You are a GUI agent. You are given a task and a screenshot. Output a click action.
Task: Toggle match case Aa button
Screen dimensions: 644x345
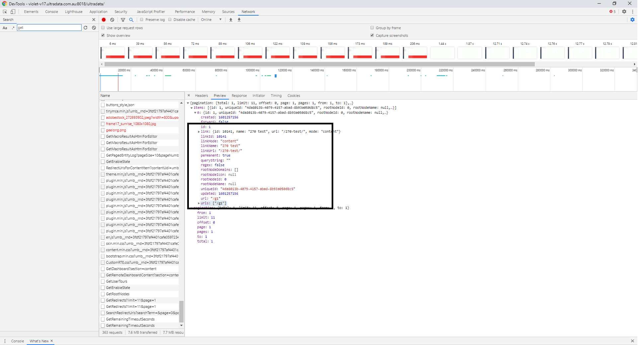(5, 28)
